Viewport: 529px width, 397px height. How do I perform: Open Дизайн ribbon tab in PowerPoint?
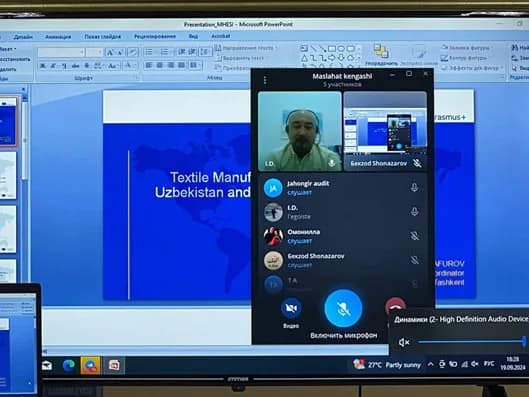[x=23, y=37]
